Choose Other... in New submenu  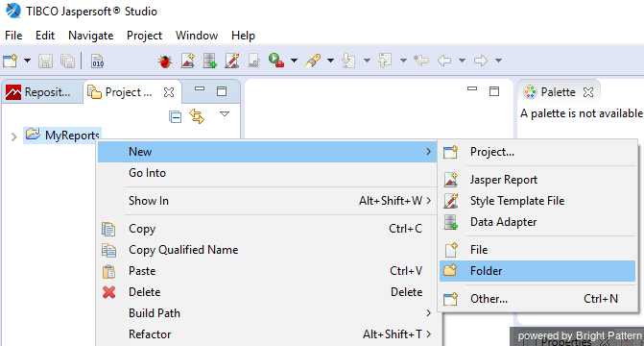(537, 299)
